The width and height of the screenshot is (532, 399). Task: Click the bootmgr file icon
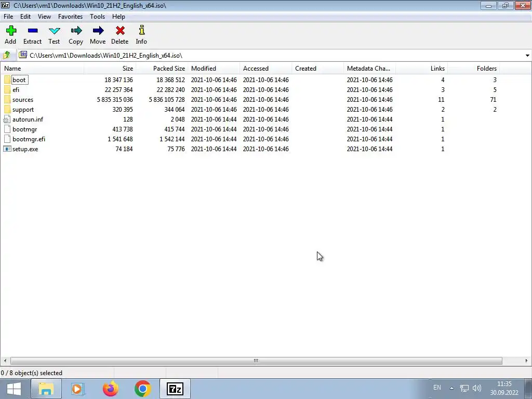(x=7, y=129)
